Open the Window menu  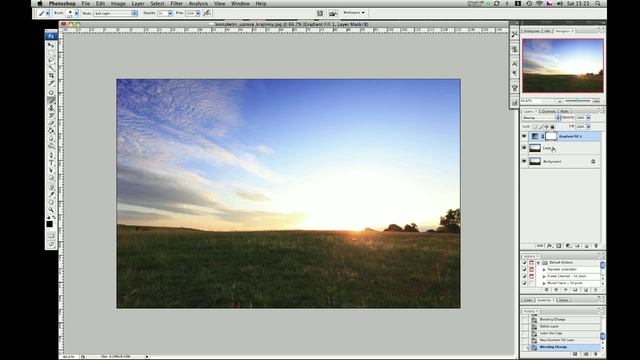coord(240,4)
